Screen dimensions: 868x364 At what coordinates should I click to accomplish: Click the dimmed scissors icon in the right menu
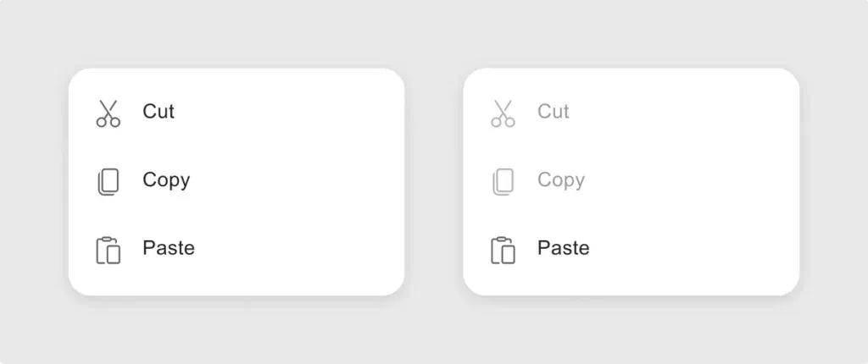click(503, 113)
